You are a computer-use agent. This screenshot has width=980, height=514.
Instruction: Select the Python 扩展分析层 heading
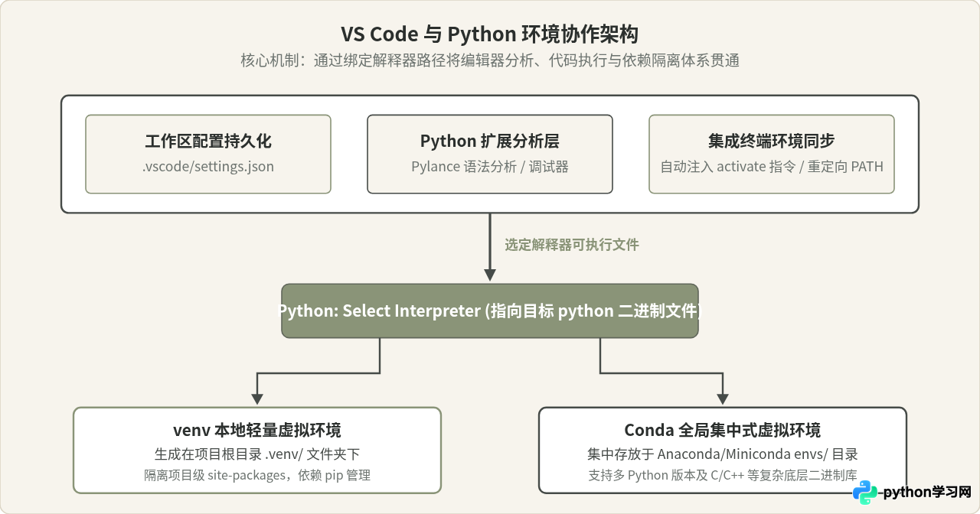click(490, 142)
